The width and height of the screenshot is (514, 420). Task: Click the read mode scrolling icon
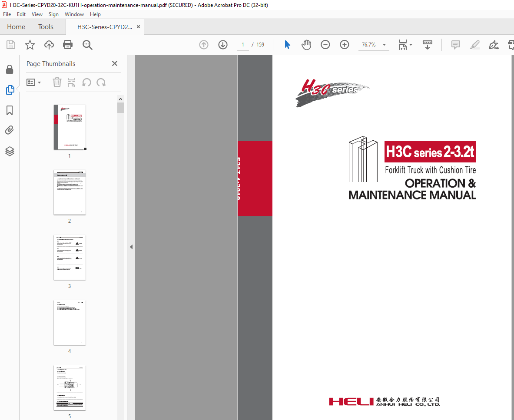pos(428,45)
